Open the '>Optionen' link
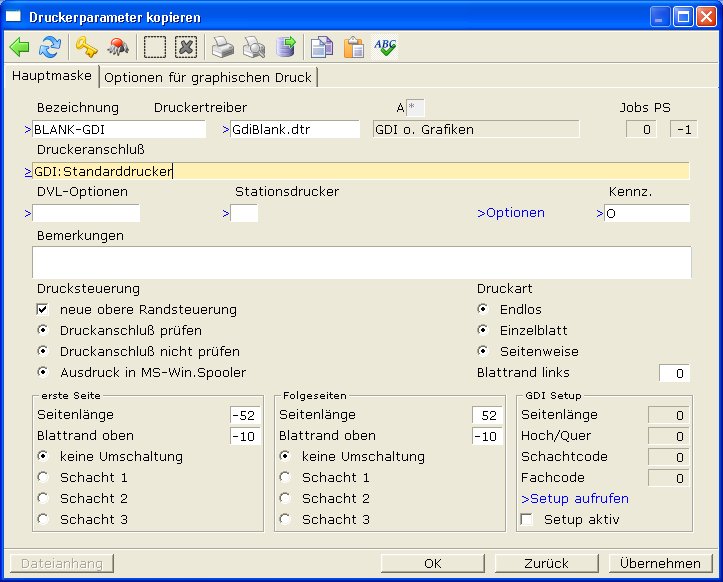 511,213
